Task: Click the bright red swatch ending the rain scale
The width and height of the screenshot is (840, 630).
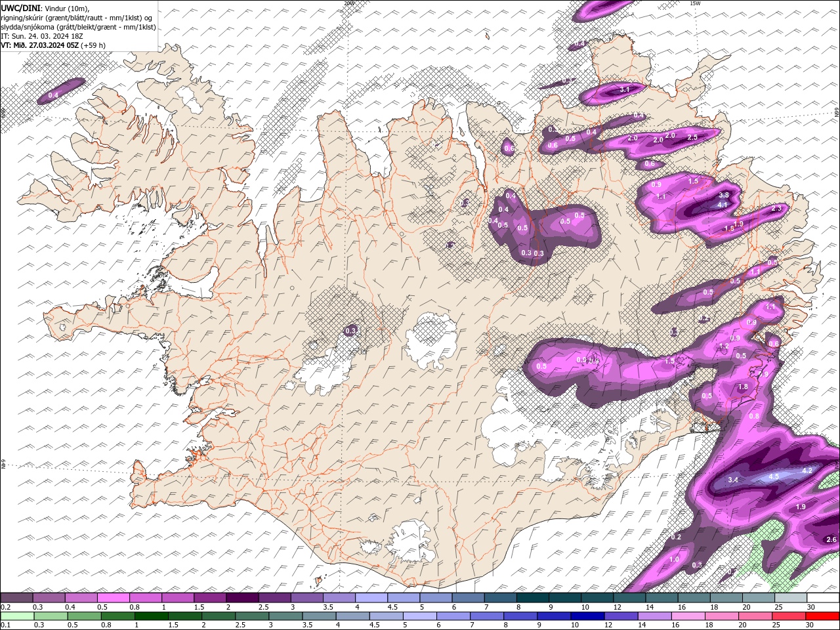Action: coord(823,616)
